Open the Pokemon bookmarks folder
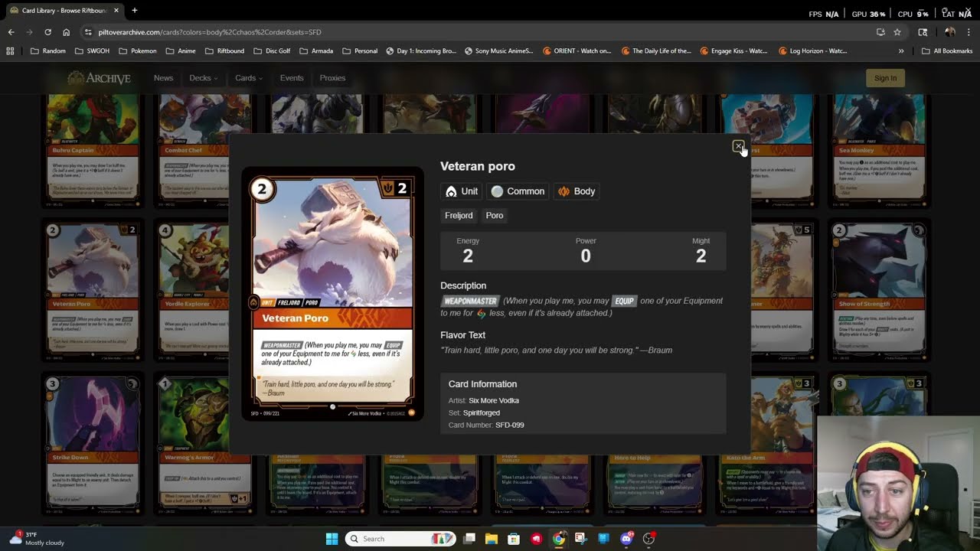The image size is (980, 551). [138, 51]
